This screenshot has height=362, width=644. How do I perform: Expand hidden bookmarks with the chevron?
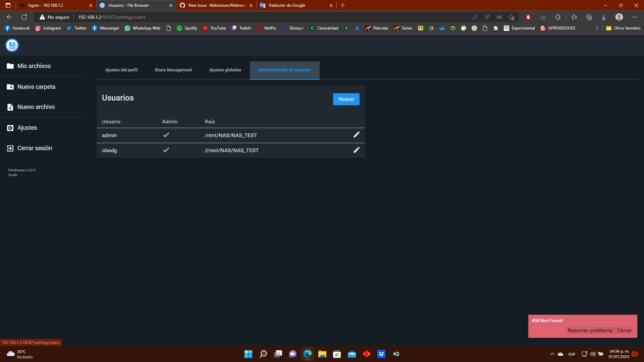(x=597, y=28)
